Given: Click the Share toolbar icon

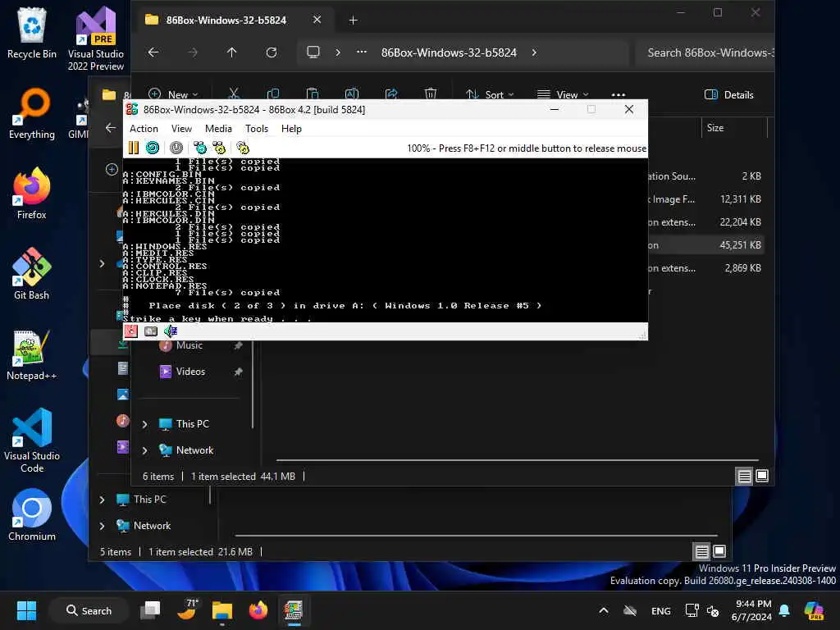Looking at the screenshot, I should pos(391,94).
